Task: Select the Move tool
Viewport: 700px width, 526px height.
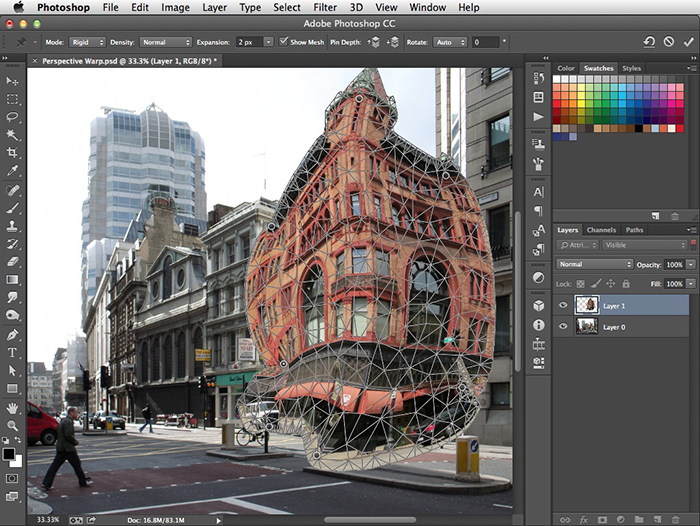Action: [x=13, y=81]
